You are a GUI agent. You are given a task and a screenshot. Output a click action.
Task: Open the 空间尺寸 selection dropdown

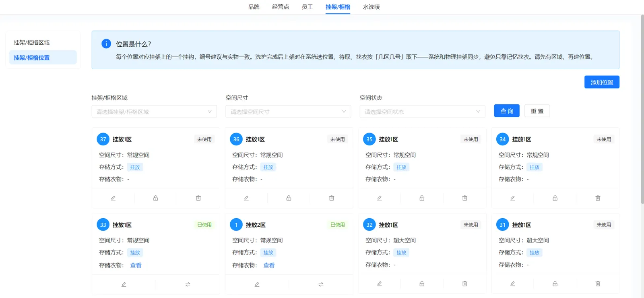[x=288, y=112]
